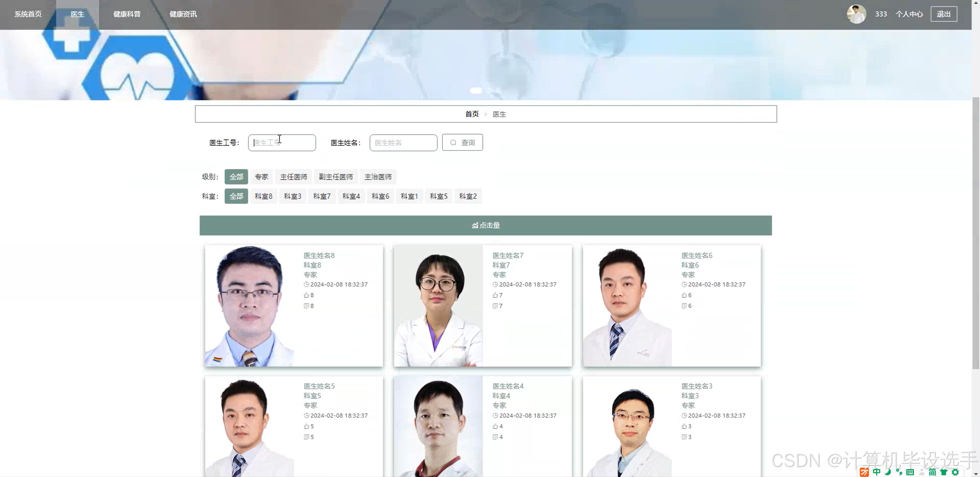Click the thumbs-up icon on 医生姓名6 card
The image size is (980, 477).
684,295
